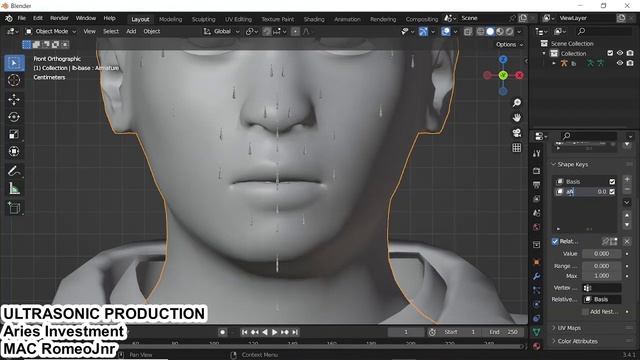Open the Global orientation dropdown
This screenshot has width=640, height=360.
coord(222,31)
